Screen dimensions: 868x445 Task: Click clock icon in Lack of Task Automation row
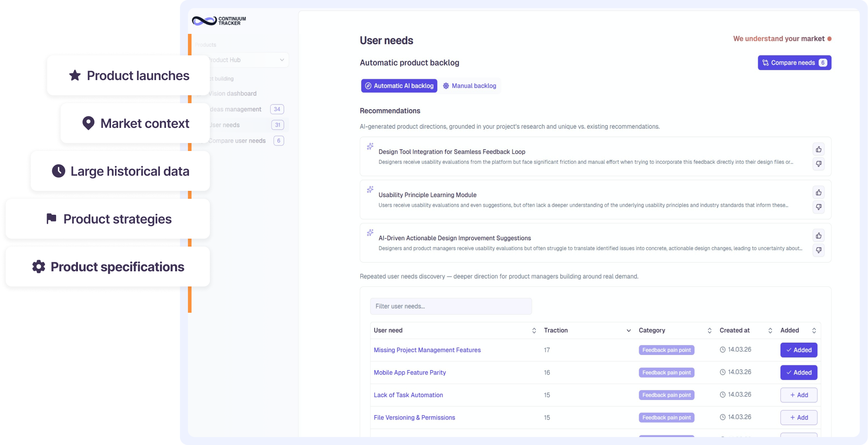click(x=723, y=394)
